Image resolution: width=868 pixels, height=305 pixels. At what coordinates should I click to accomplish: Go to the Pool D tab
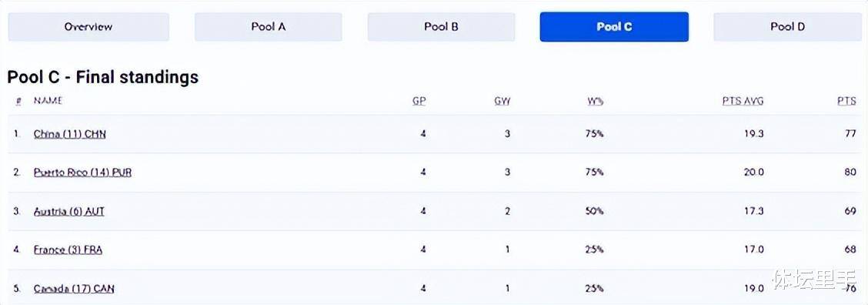(787, 27)
